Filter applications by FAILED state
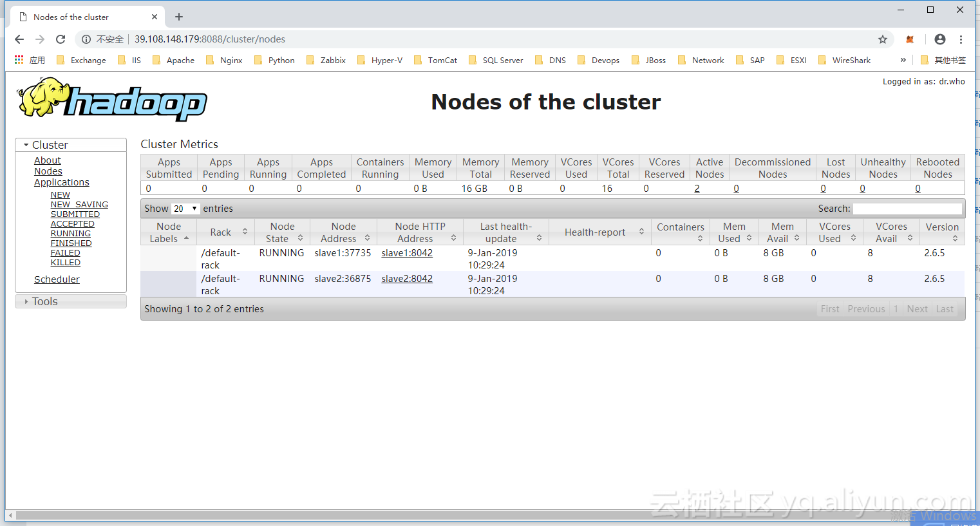This screenshot has width=980, height=526. [66, 253]
